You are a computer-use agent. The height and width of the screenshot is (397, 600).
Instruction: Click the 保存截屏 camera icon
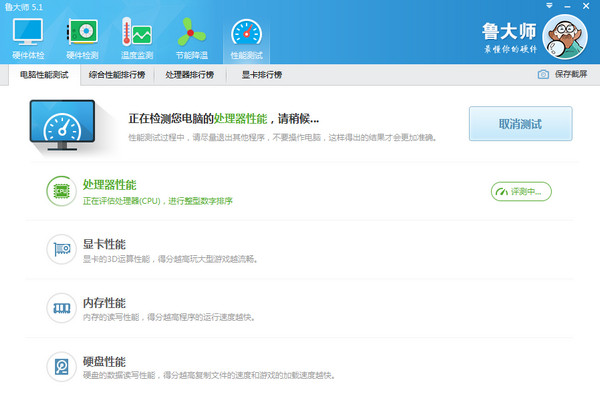click(x=543, y=74)
